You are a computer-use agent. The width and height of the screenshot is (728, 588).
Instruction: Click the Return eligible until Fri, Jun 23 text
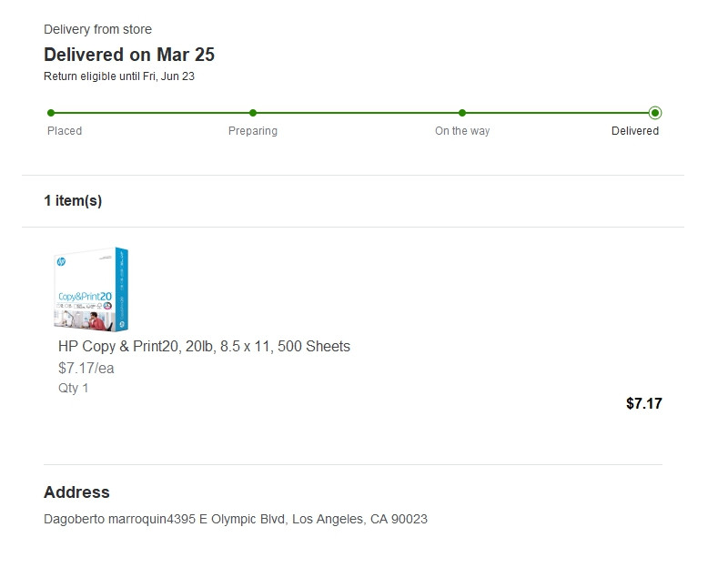(119, 76)
